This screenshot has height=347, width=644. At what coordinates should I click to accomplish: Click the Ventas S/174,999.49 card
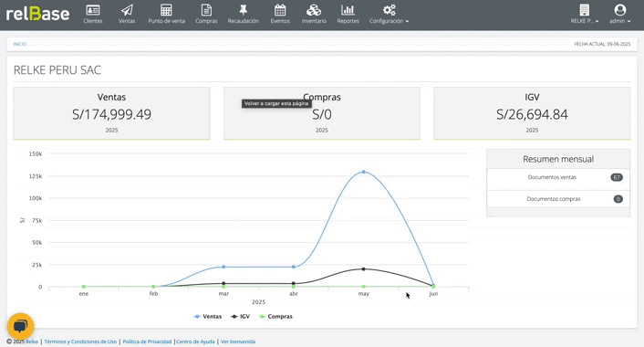tap(111, 113)
